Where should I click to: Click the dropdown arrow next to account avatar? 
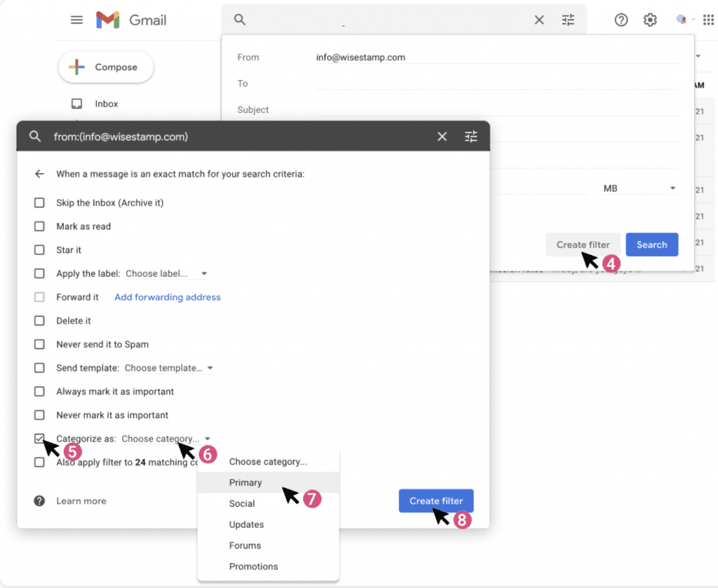tap(693, 20)
